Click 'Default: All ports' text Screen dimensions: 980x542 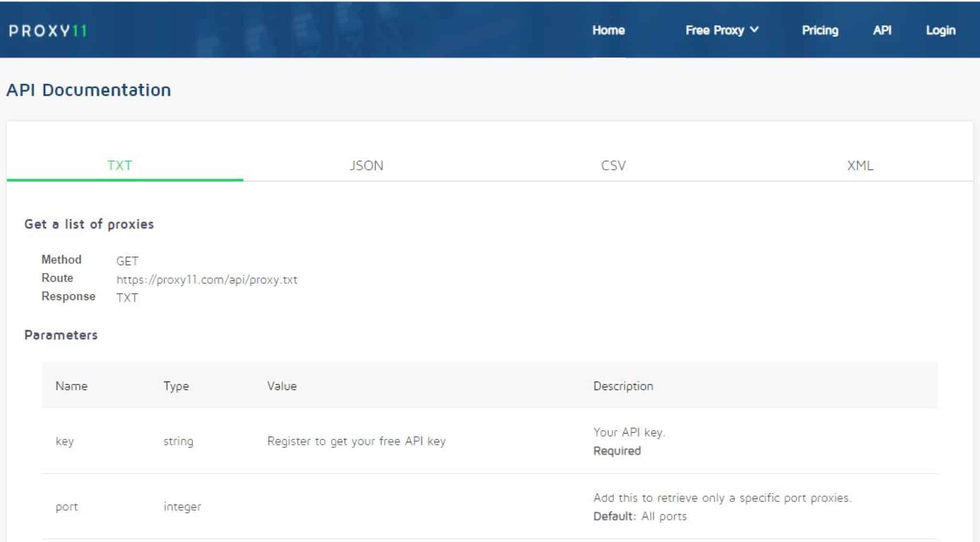(x=640, y=516)
